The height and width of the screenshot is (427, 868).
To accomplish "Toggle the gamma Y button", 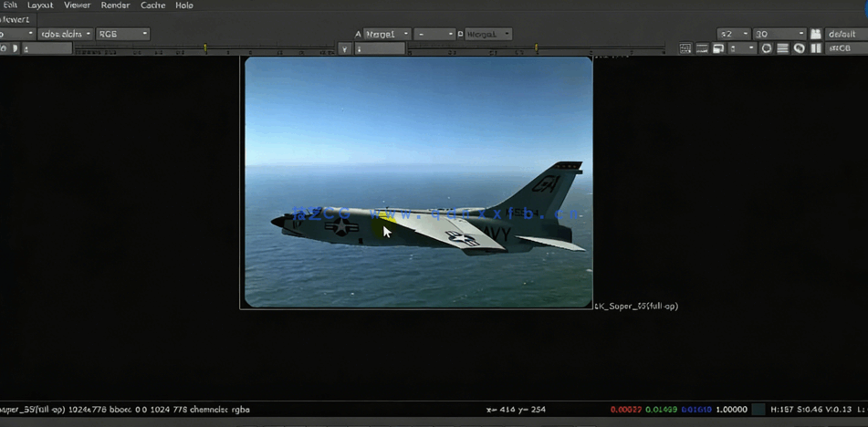I will point(344,48).
